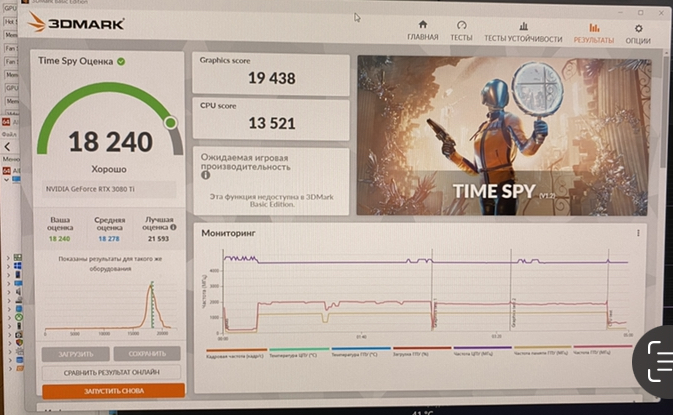Image resolution: width=673 pixels, height=415 pixels.
Task: Toggle Температура ГПУ series in legend
Action: click(361, 353)
